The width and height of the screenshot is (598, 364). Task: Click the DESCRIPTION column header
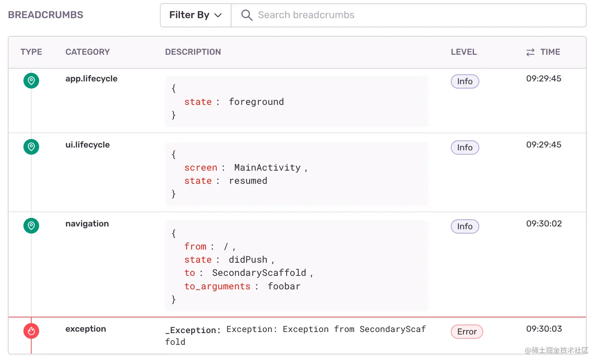coord(193,52)
